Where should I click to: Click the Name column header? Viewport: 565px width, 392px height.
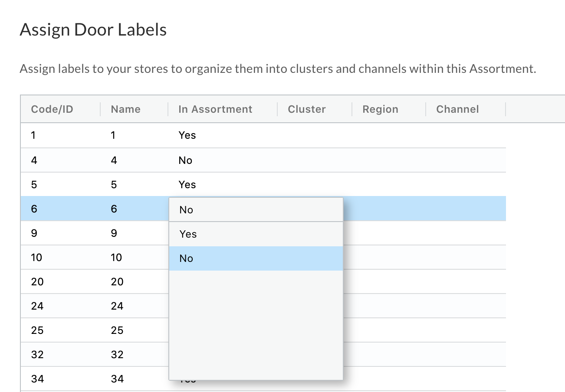[125, 109]
